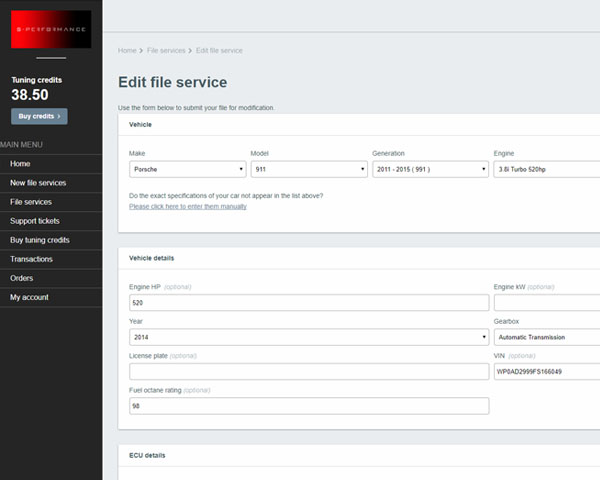Open the Engine dropdown 3.8i Turbo
Viewport: 600px width, 480px height.
point(546,170)
